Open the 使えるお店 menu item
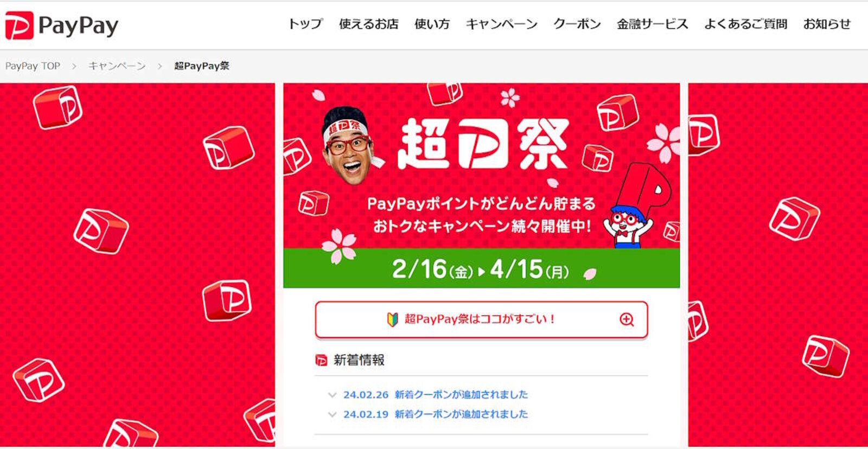Image resolution: width=868 pixels, height=449 pixels. coord(368,24)
